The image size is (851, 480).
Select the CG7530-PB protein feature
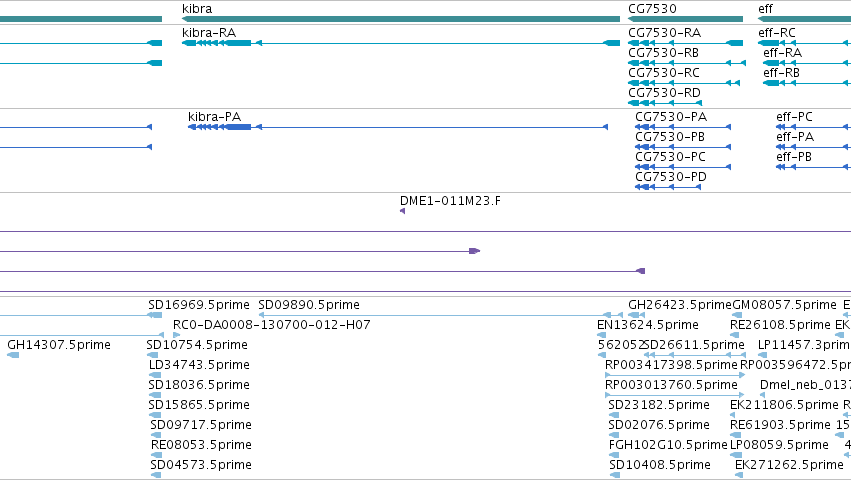pos(683,147)
